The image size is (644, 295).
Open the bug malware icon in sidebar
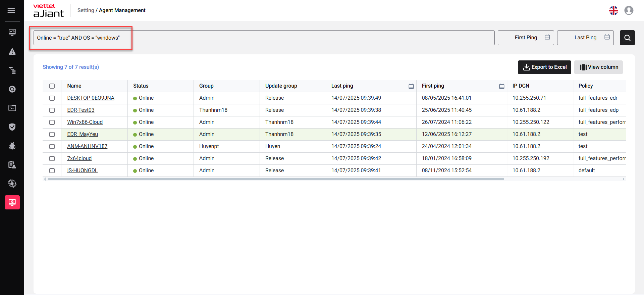point(12,146)
